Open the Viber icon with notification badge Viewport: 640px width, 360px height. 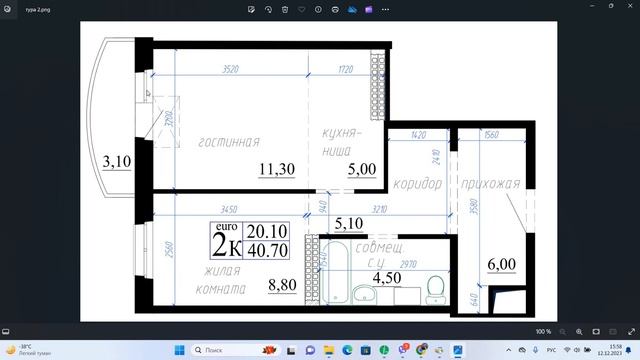coord(403,349)
